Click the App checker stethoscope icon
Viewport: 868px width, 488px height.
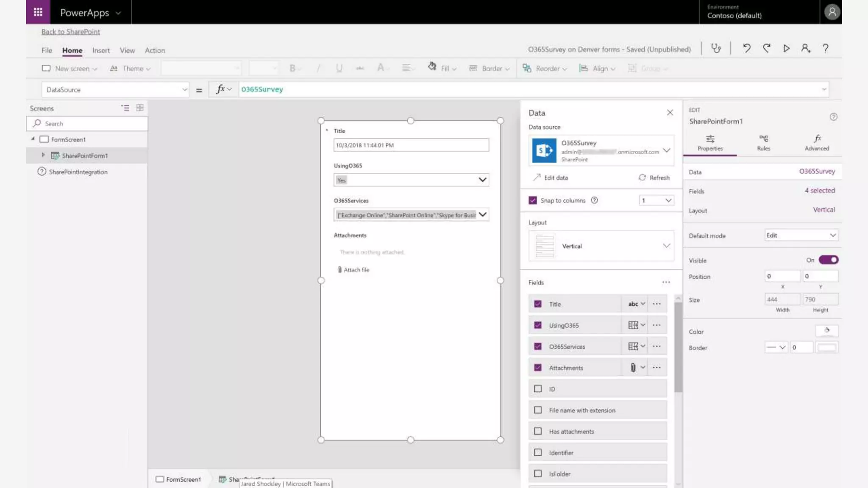(x=716, y=48)
